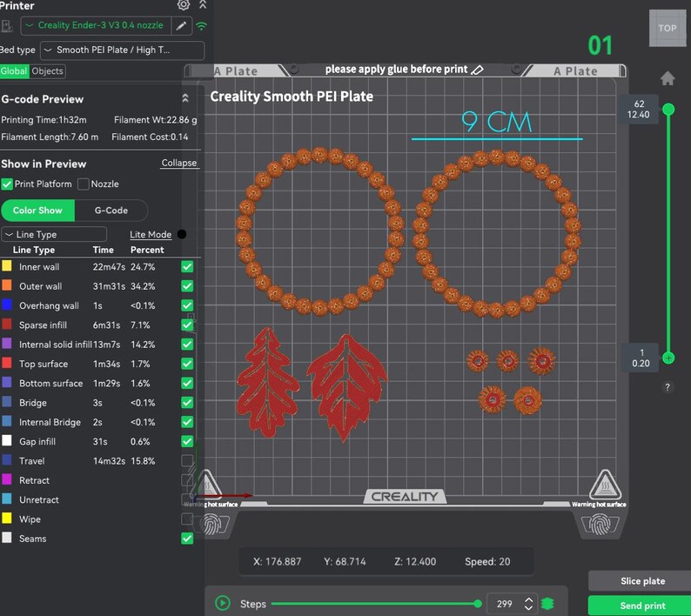Decrease the steps value with down arrow
Screen dimensions: 691x616
coord(529,607)
